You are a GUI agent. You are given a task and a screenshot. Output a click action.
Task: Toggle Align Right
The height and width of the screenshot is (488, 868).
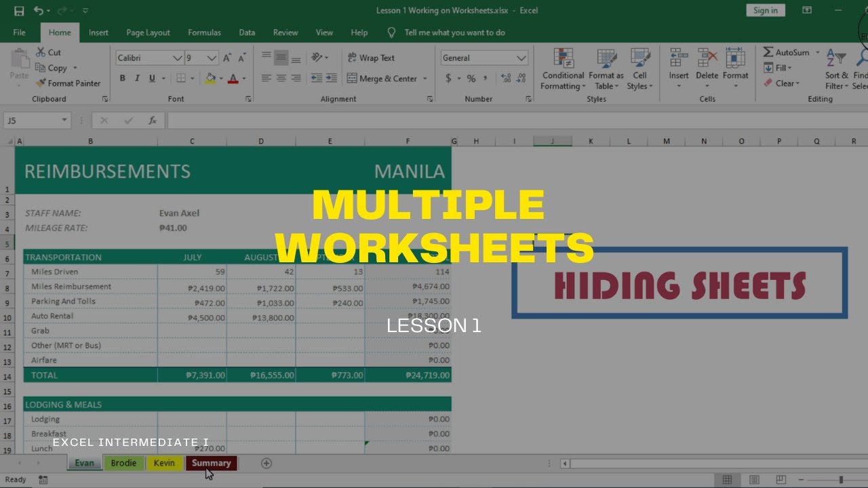pyautogui.click(x=296, y=79)
